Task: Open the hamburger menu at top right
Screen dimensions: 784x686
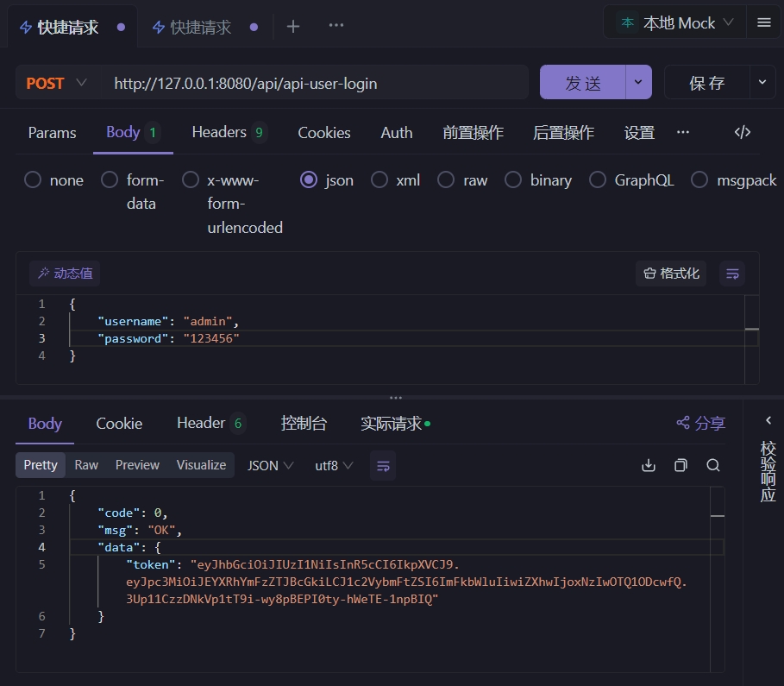Action: pos(763,23)
